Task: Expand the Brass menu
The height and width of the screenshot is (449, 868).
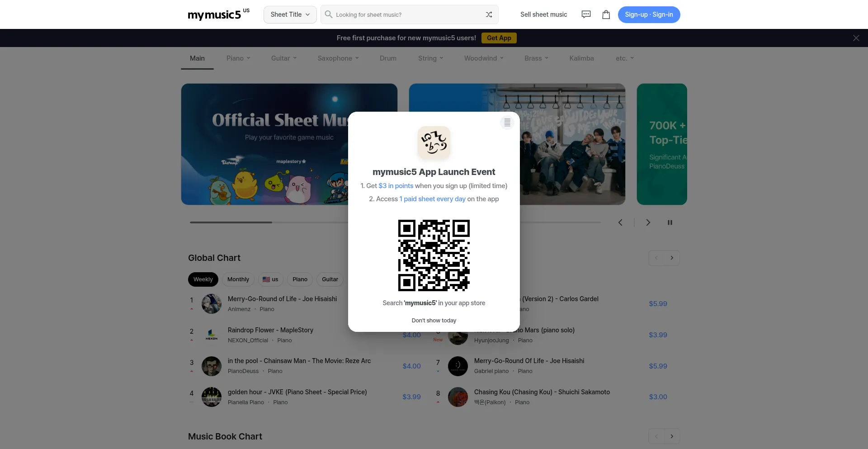Action: pos(537,58)
